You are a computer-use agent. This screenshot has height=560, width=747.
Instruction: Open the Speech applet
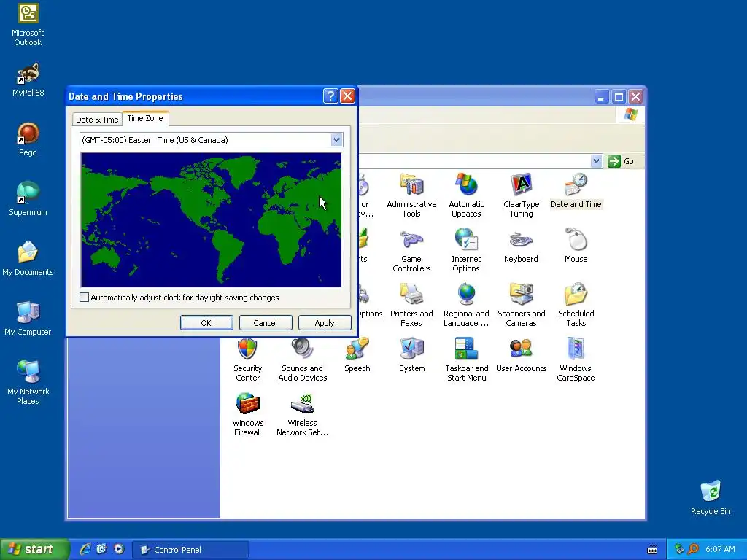[x=357, y=355]
